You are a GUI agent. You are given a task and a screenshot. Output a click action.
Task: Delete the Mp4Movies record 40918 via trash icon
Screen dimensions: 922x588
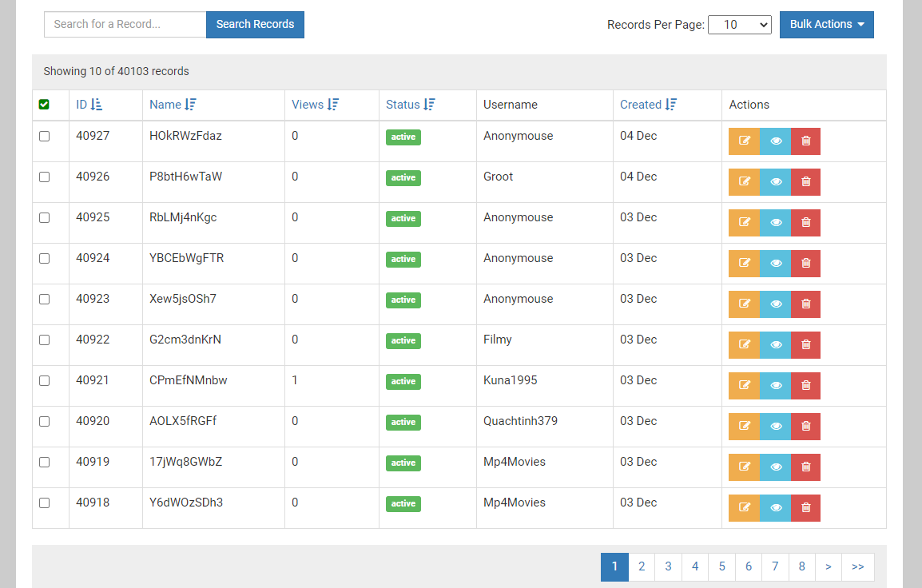[805, 507]
